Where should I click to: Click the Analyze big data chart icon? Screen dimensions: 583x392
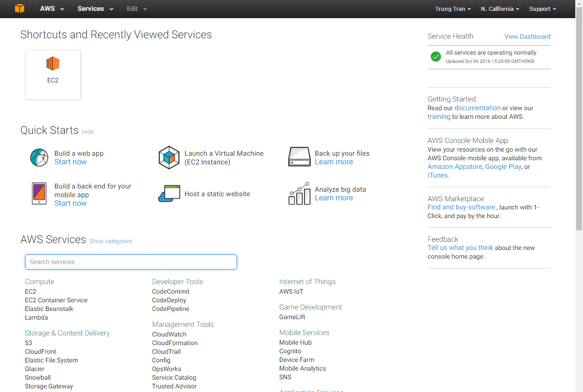point(299,193)
